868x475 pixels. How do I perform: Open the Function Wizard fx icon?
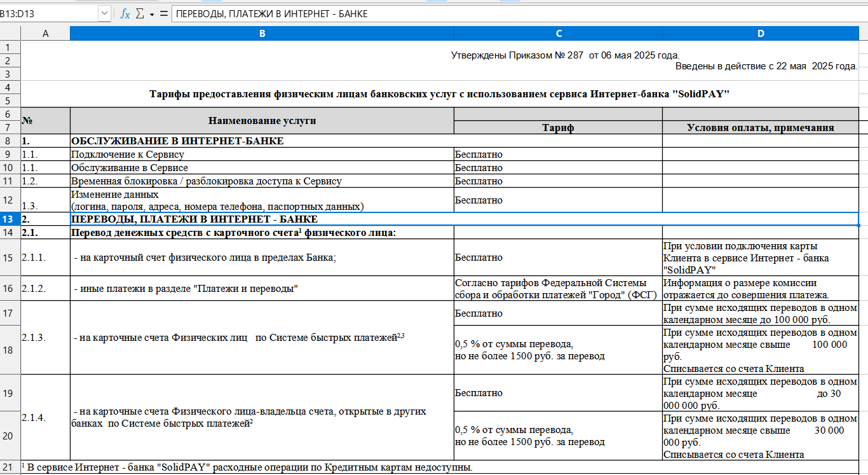tap(125, 14)
